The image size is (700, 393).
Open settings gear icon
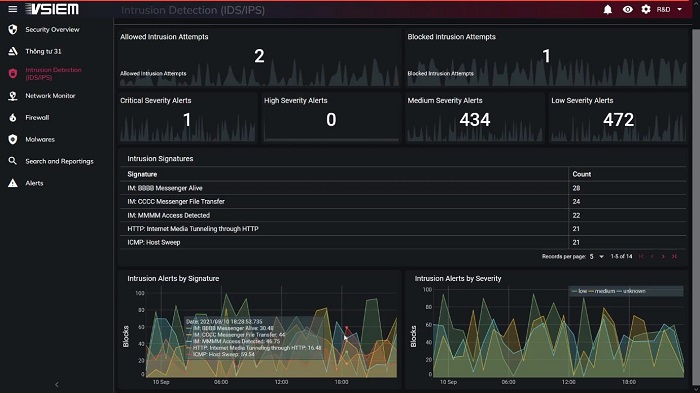646,9
